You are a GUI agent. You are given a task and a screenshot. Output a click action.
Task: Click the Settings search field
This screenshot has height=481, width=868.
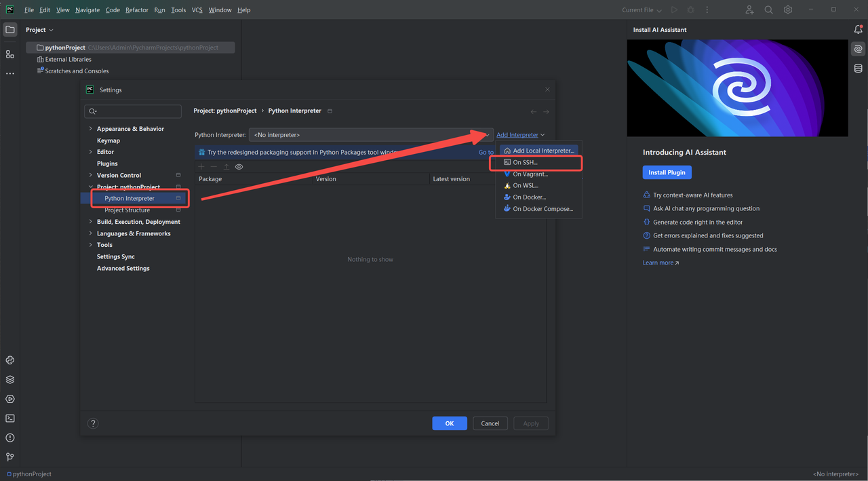coord(133,111)
